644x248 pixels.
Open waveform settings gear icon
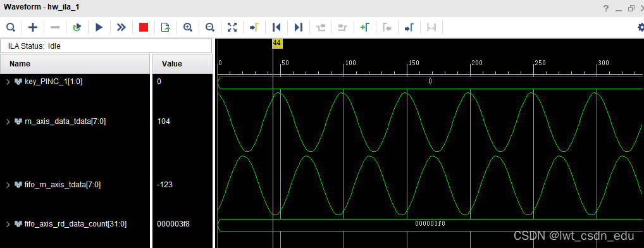click(x=640, y=27)
